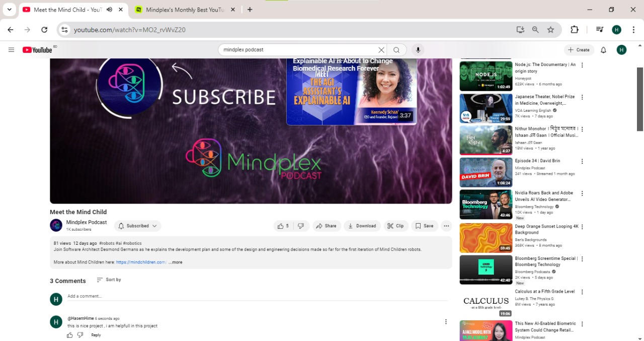Click the YouTube search input field

[x=299, y=50]
